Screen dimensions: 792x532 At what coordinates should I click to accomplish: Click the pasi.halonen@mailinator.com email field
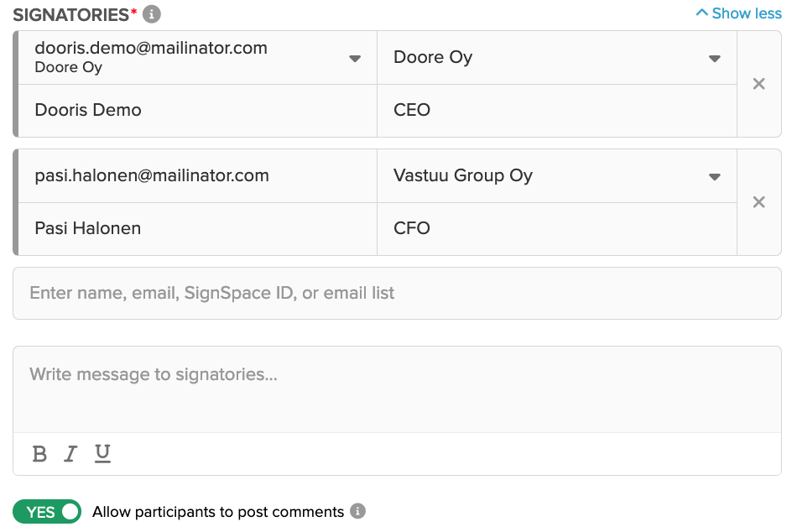(197, 176)
